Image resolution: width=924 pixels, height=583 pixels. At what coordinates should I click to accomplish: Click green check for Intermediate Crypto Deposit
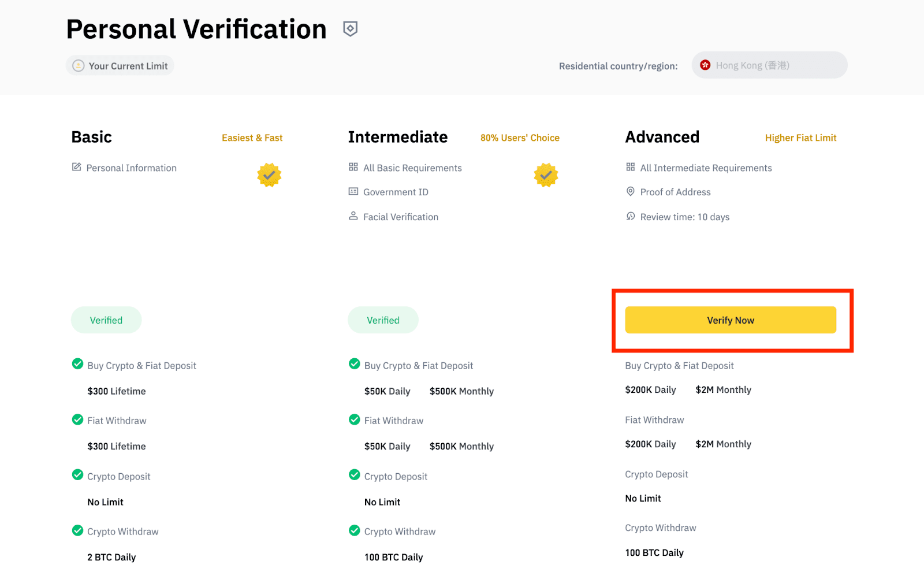click(x=355, y=474)
